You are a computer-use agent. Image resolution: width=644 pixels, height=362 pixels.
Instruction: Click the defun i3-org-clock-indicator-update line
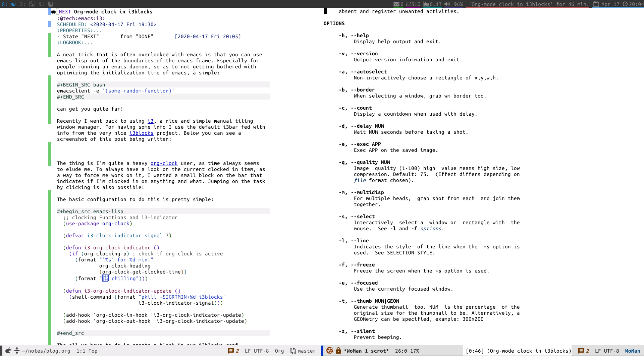coord(122,291)
